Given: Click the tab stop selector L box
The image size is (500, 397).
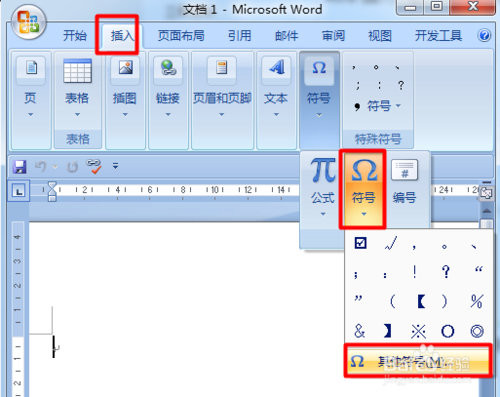Looking at the screenshot, I should 19,191.
